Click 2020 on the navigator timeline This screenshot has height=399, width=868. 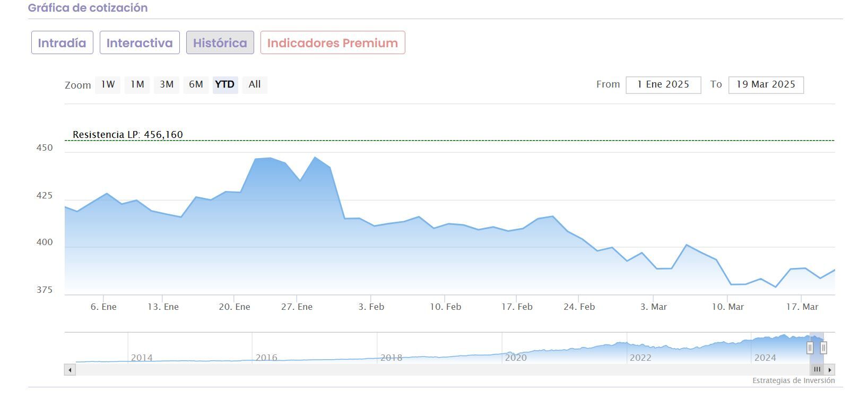(x=516, y=358)
